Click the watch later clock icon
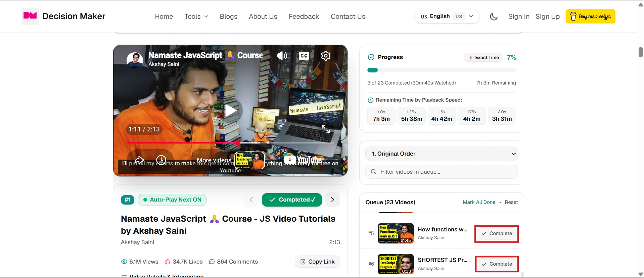Image resolution: width=644 pixels, height=278 pixels. pos(161,160)
